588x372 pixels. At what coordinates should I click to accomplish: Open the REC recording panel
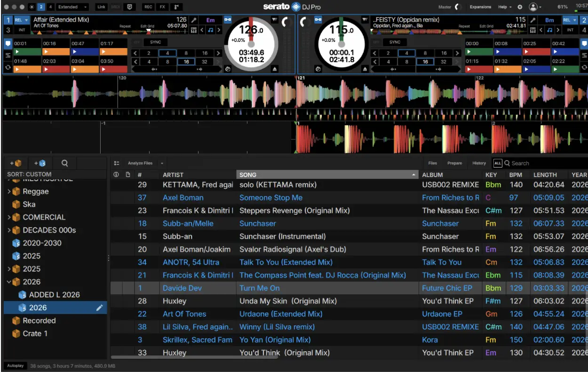click(x=148, y=7)
